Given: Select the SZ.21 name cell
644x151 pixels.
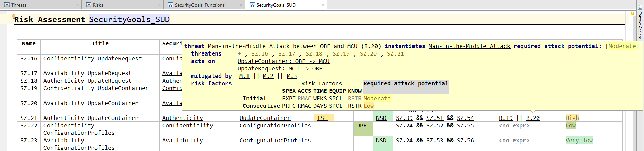Looking at the screenshot, I should (x=29, y=118).
